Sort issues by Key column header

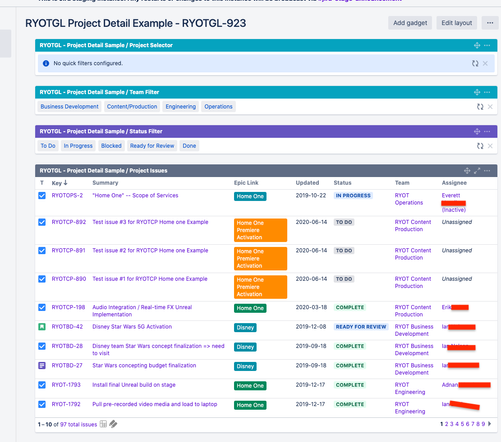[59, 183]
